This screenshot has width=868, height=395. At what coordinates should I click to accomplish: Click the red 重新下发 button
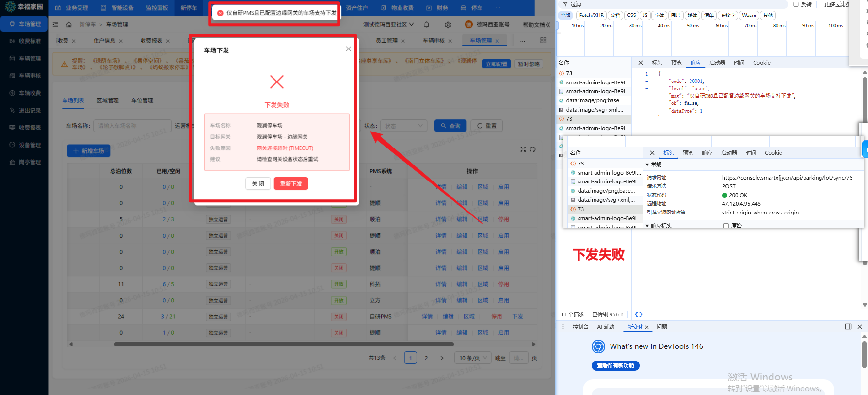coord(291,184)
